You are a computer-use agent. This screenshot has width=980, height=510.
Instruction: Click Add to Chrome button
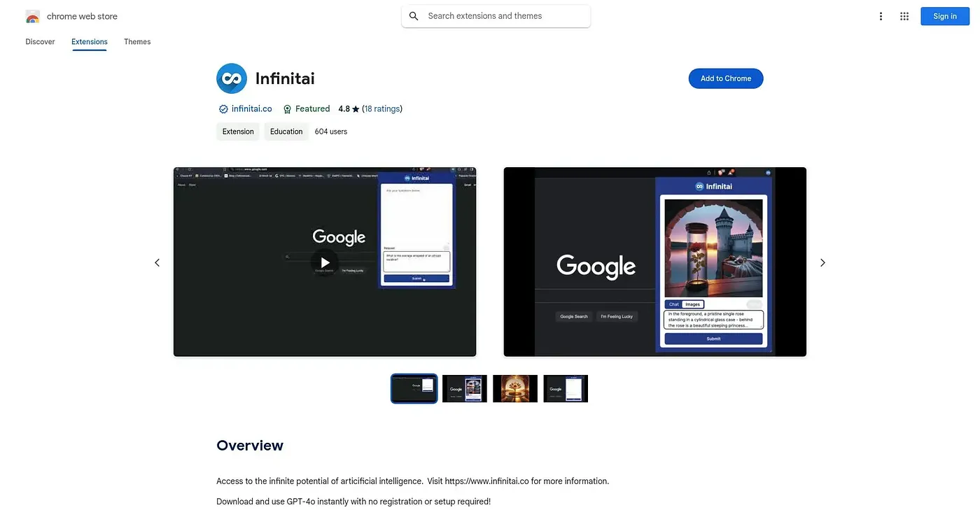click(x=726, y=78)
